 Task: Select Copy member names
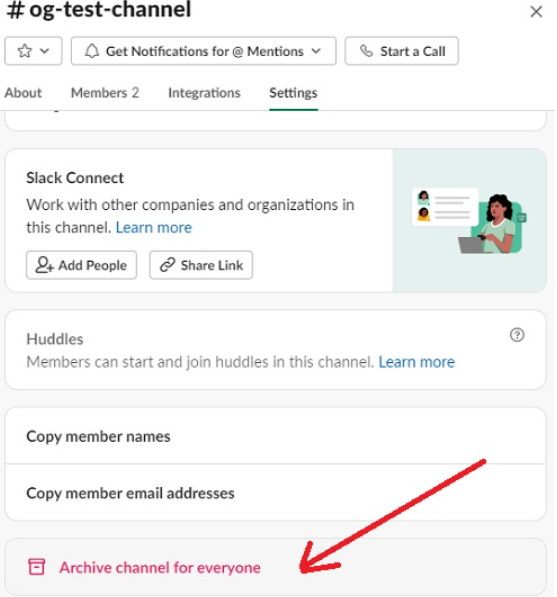point(276,436)
